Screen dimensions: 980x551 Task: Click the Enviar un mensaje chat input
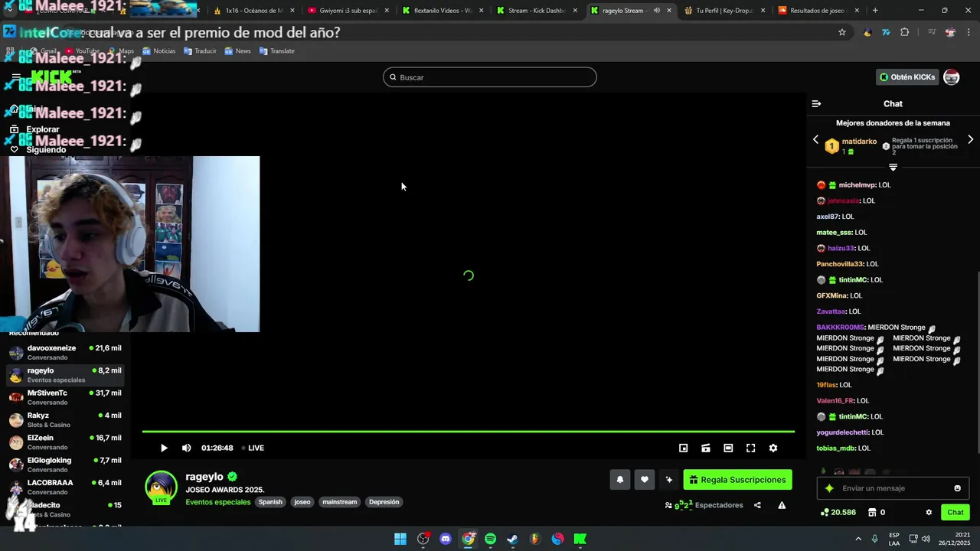893,488
